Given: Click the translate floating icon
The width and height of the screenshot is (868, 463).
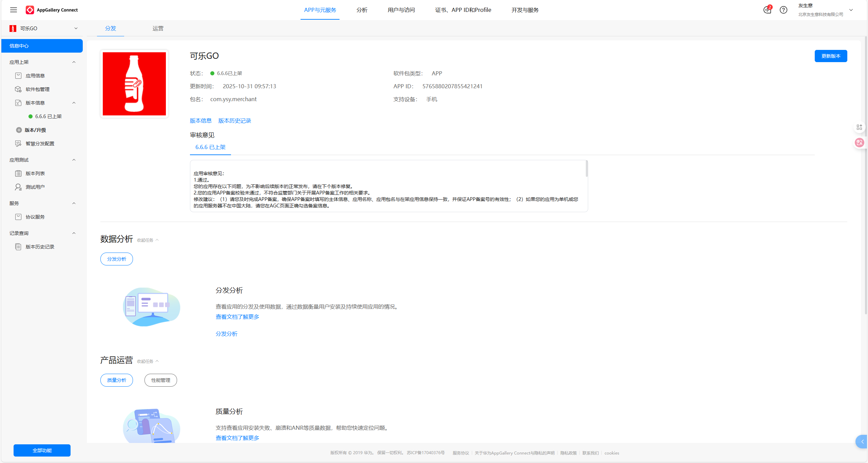Looking at the screenshot, I should coord(859,142).
